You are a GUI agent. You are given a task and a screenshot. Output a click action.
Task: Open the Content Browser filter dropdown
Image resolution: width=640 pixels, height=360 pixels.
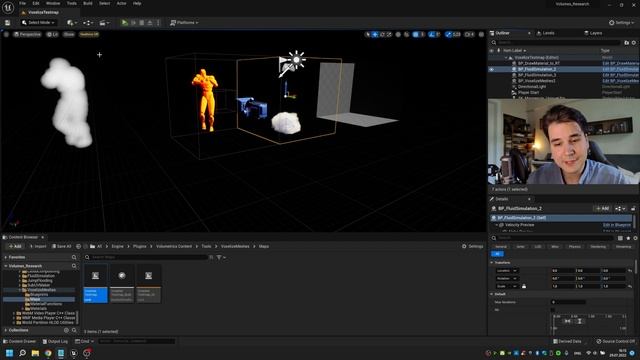(x=222, y=258)
